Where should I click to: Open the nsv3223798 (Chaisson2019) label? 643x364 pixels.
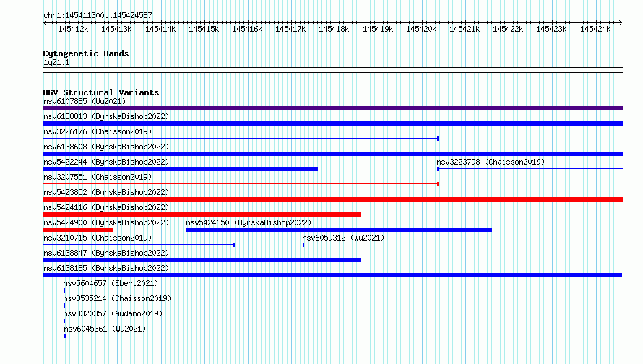(x=491, y=162)
